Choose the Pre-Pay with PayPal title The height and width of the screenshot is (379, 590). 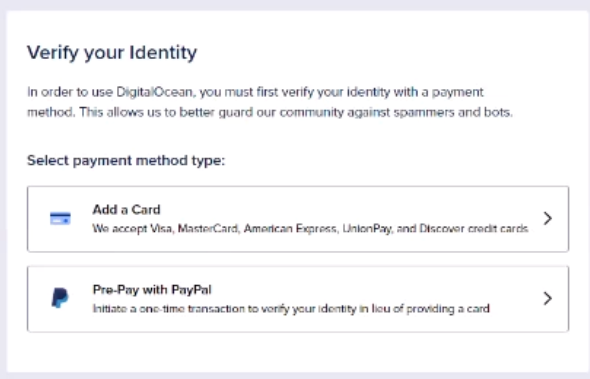[152, 289]
